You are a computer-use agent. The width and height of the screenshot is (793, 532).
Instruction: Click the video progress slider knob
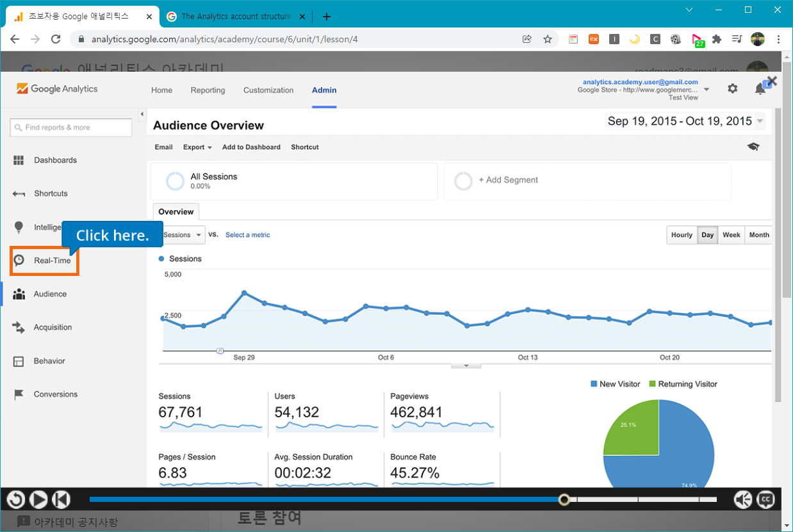click(x=564, y=499)
